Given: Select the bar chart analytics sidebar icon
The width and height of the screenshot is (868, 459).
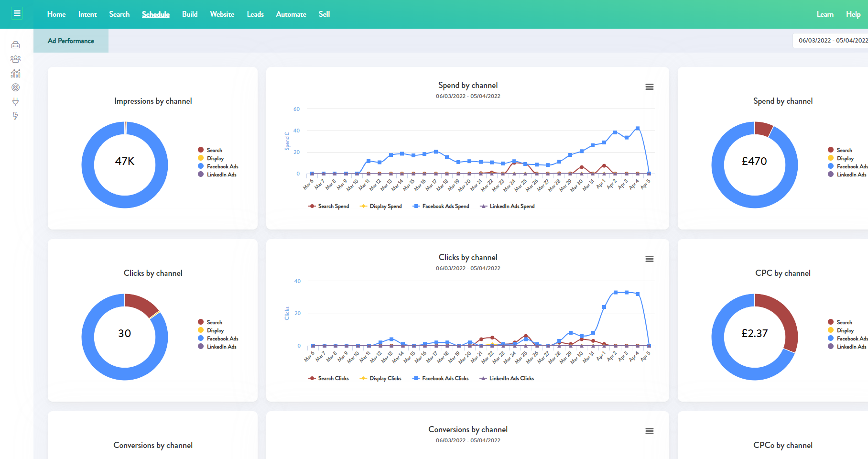Looking at the screenshot, I should pos(16,74).
